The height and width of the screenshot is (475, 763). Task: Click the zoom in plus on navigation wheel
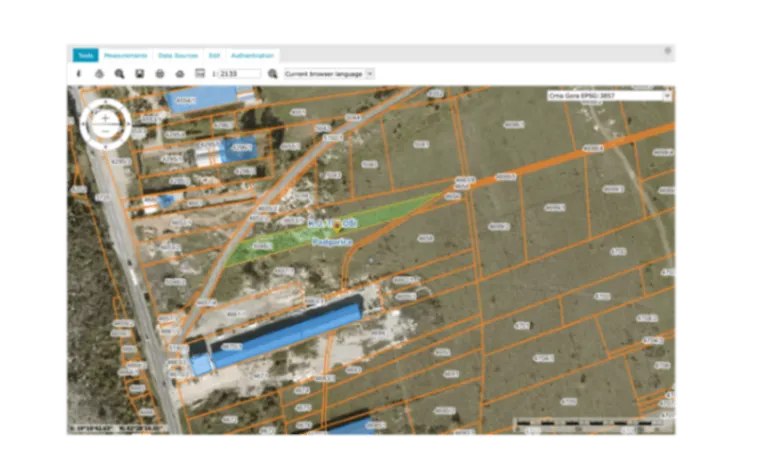[105, 118]
